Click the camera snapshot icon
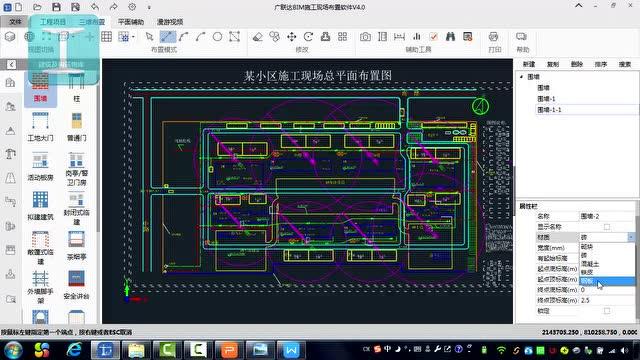 click(x=365, y=37)
